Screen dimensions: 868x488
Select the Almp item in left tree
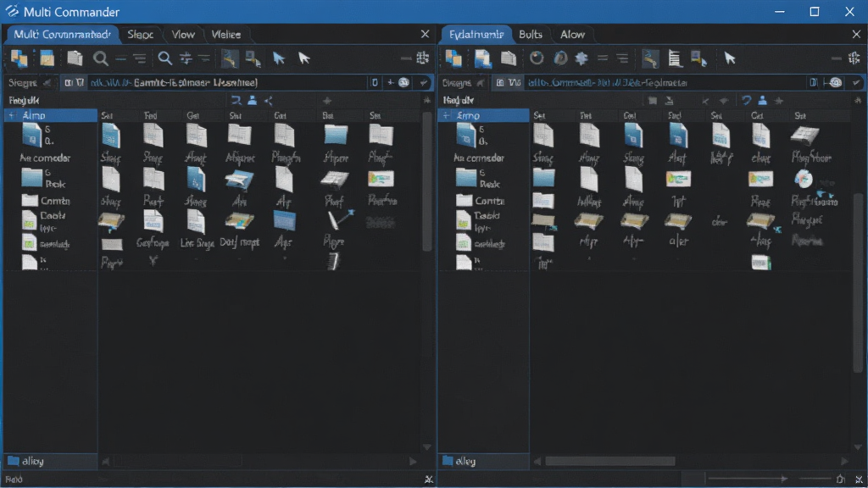tap(51, 115)
